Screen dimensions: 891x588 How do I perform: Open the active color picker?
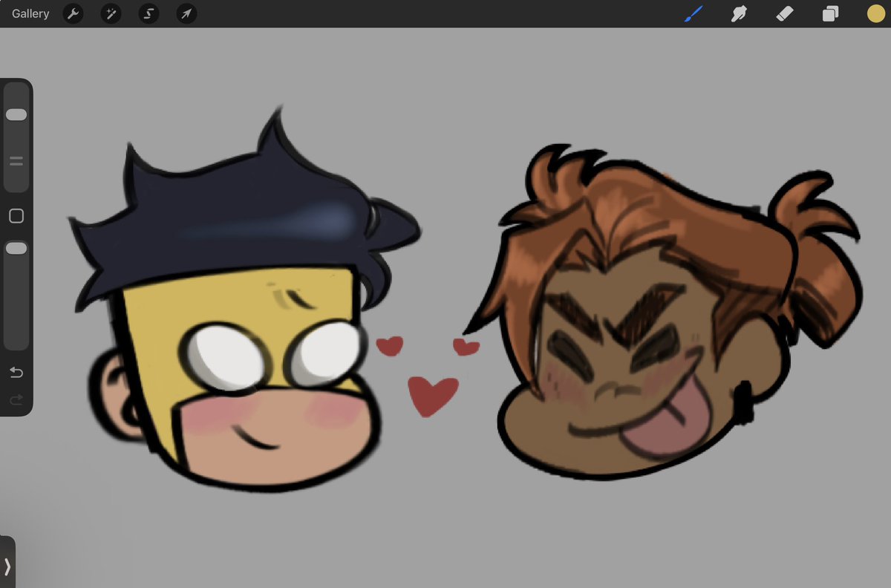pyautogui.click(x=876, y=13)
